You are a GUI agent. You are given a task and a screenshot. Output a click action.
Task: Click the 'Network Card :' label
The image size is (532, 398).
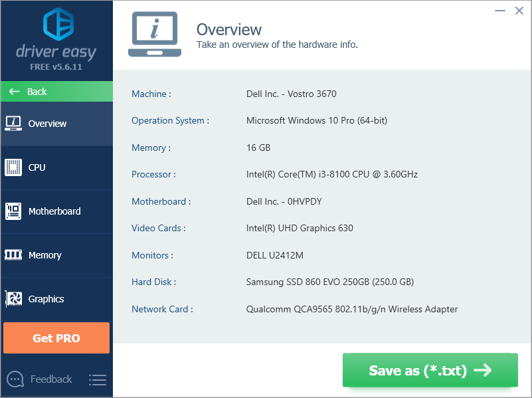pyautogui.click(x=162, y=309)
